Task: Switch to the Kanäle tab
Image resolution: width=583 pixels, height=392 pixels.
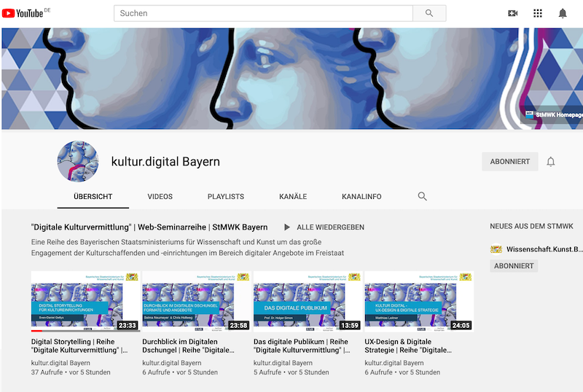Action: (x=293, y=197)
